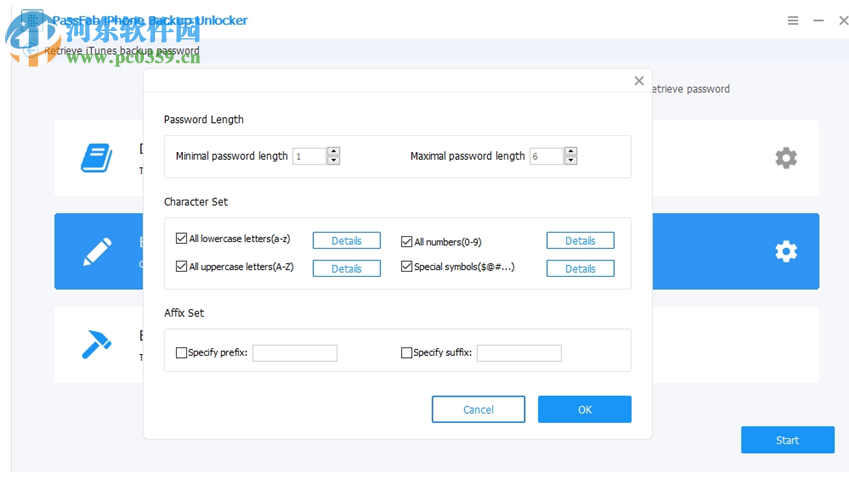Enable Specify suffix checkbox
Screen dimensions: 849x481
(x=407, y=353)
